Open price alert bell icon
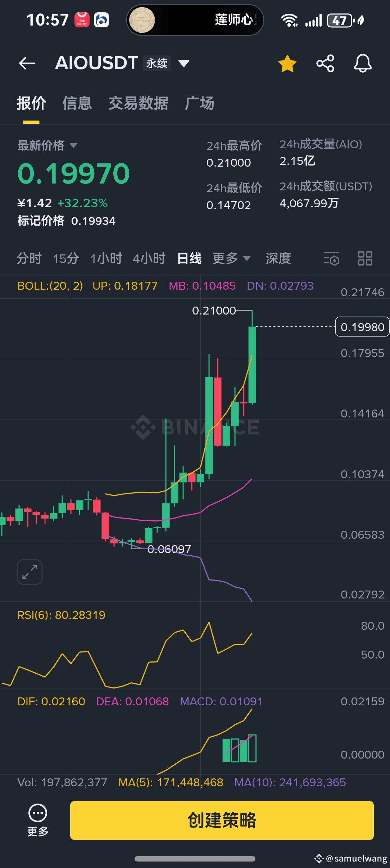Viewport: 390px width, 868px height. coord(363,63)
